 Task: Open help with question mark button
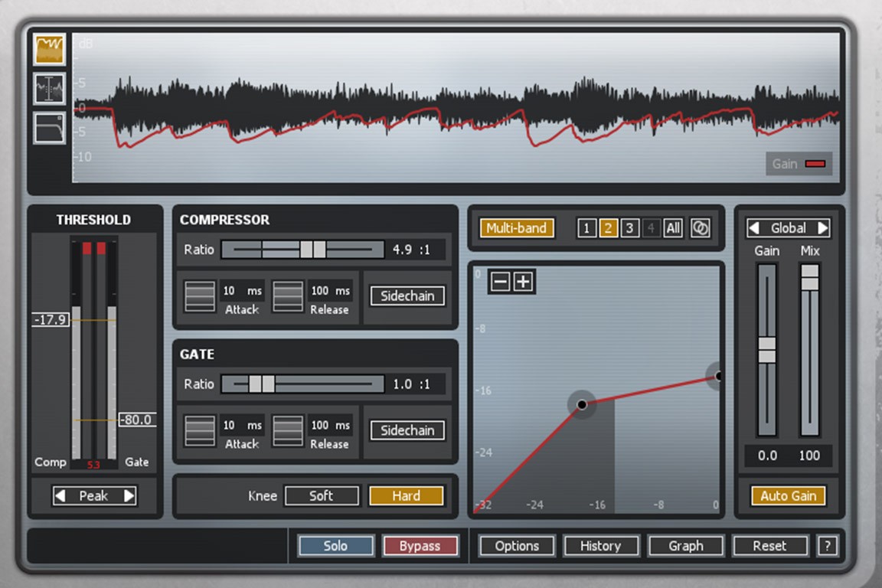tap(827, 546)
